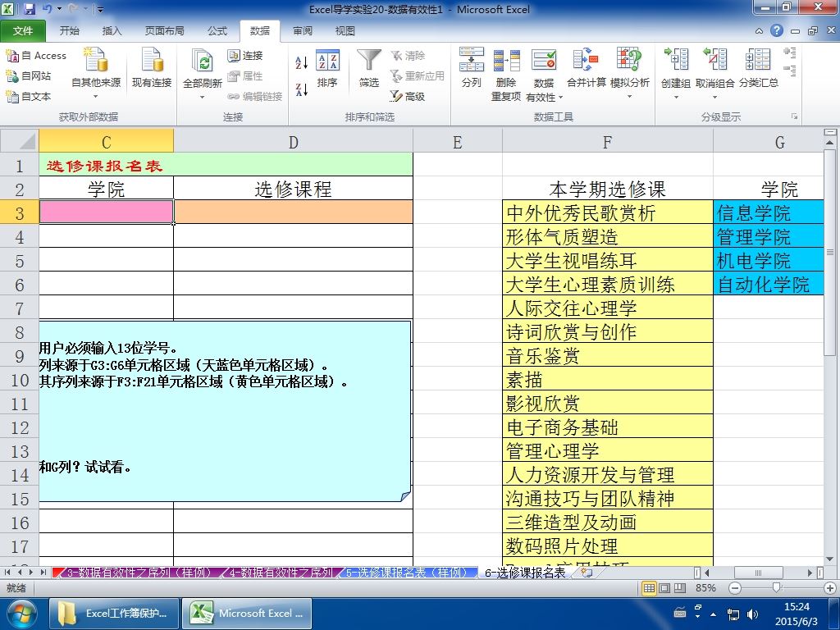Import data From Access

pyautogui.click(x=35, y=55)
